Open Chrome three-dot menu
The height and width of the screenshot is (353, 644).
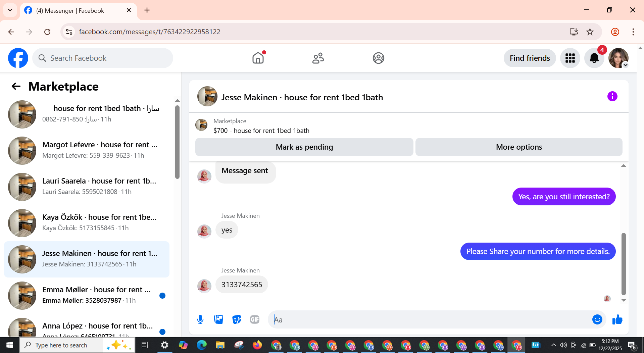[x=633, y=32]
